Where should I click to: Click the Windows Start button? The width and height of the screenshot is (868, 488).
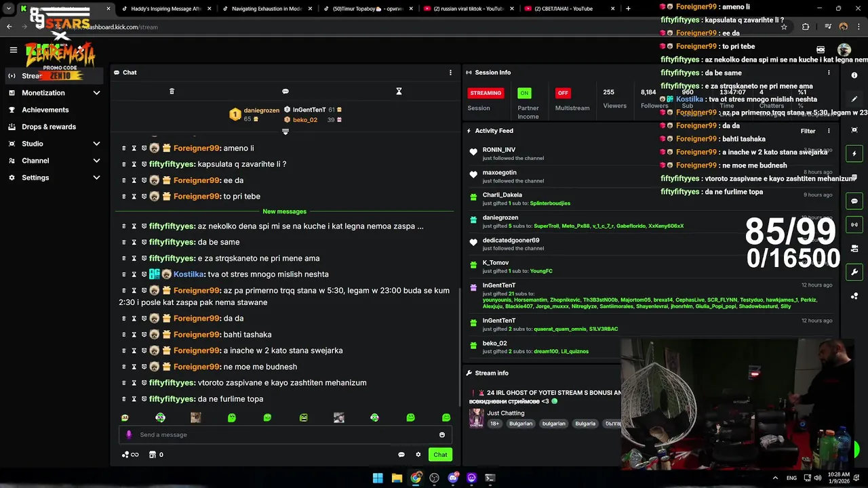(x=378, y=478)
